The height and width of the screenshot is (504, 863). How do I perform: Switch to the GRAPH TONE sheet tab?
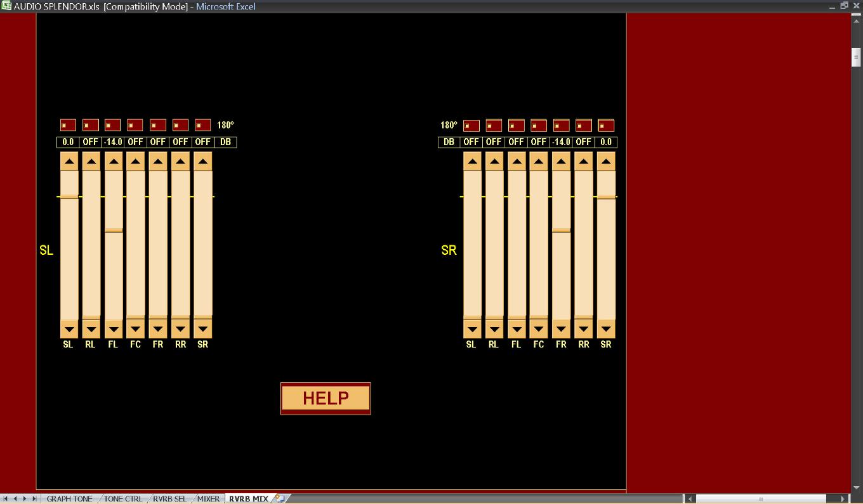69,499
